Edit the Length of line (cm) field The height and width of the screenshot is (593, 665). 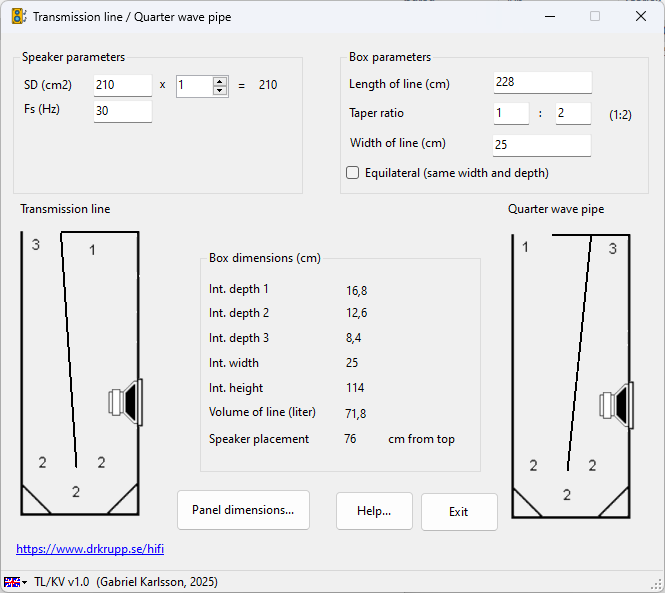[x=542, y=82]
